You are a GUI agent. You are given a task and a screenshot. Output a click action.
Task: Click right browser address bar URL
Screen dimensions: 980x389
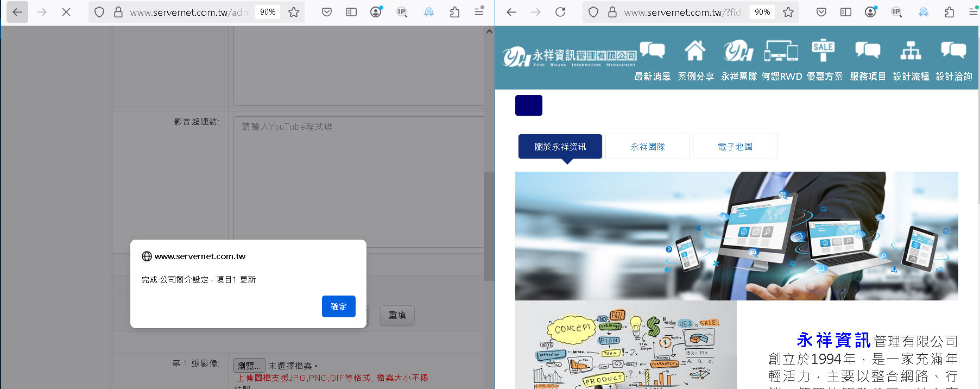click(x=683, y=12)
